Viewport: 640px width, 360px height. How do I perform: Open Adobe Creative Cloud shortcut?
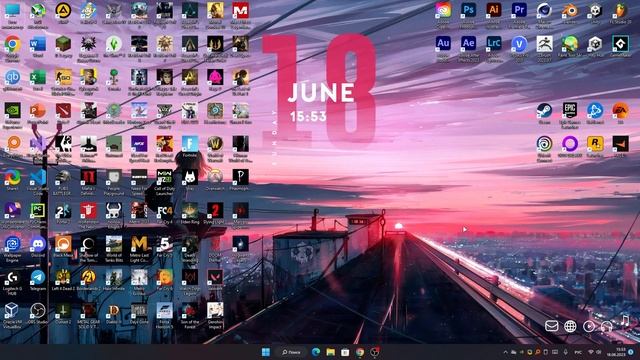443,11
